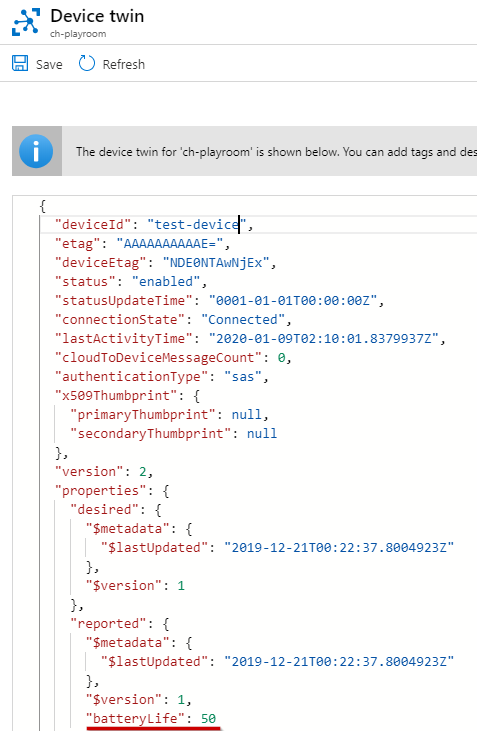
Task: Click the properties object key
Action: pyautogui.click(x=101, y=491)
